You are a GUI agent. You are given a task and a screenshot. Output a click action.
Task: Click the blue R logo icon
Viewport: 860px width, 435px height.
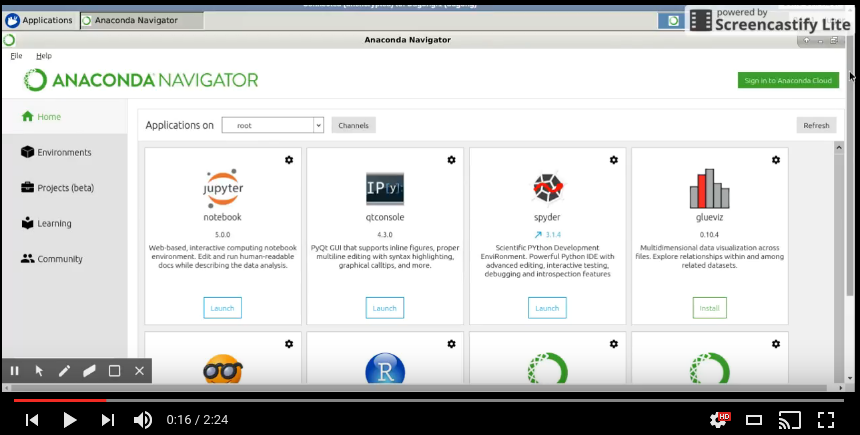(x=385, y=369)
